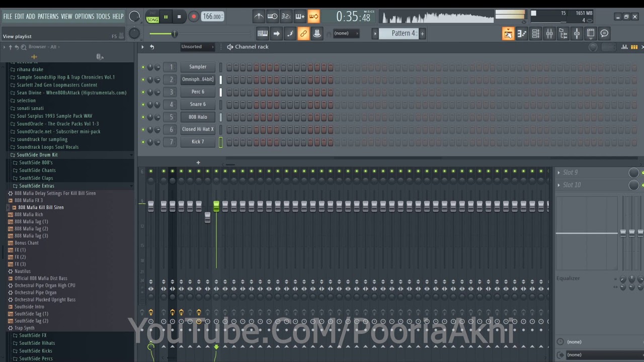Expand mixer Slot 10 arrow

click(x=558, y=185)
